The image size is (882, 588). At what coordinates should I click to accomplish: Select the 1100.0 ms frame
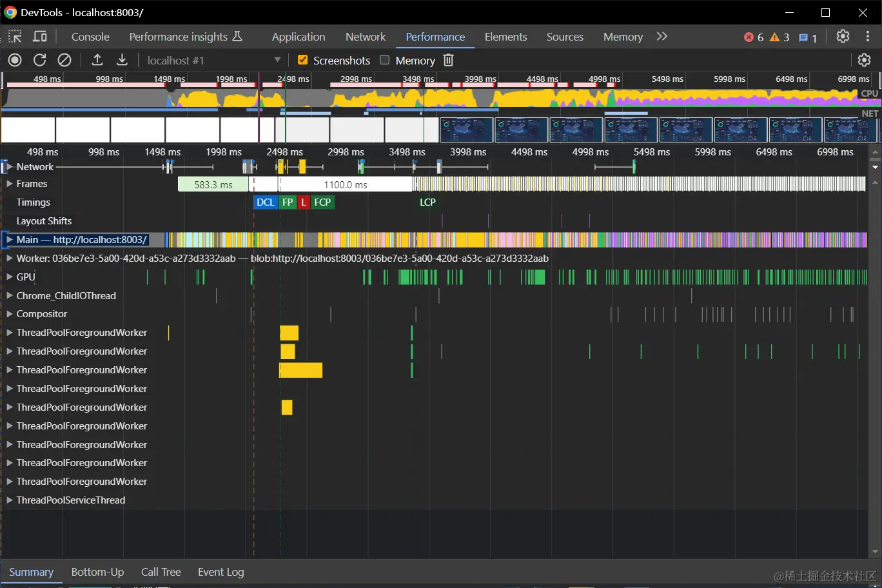[x=346, y=184]
